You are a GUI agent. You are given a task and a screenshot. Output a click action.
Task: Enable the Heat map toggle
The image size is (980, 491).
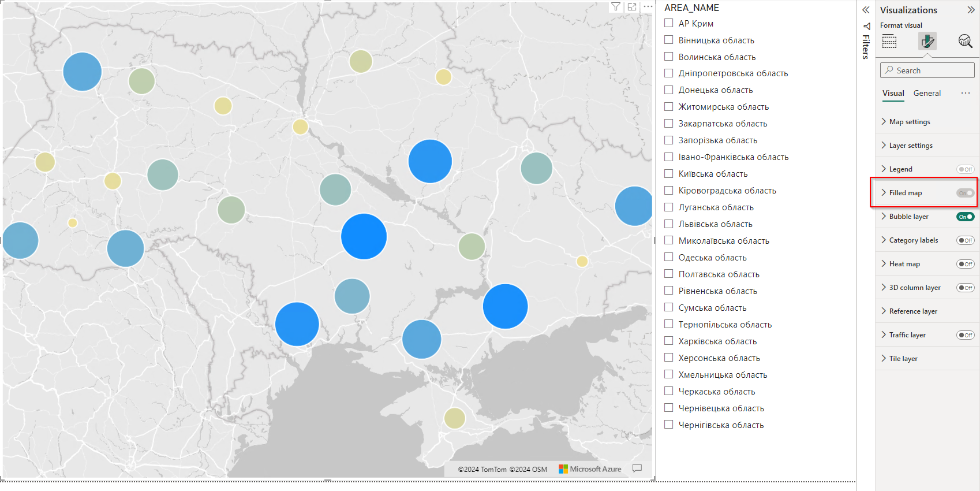point(966,264)
